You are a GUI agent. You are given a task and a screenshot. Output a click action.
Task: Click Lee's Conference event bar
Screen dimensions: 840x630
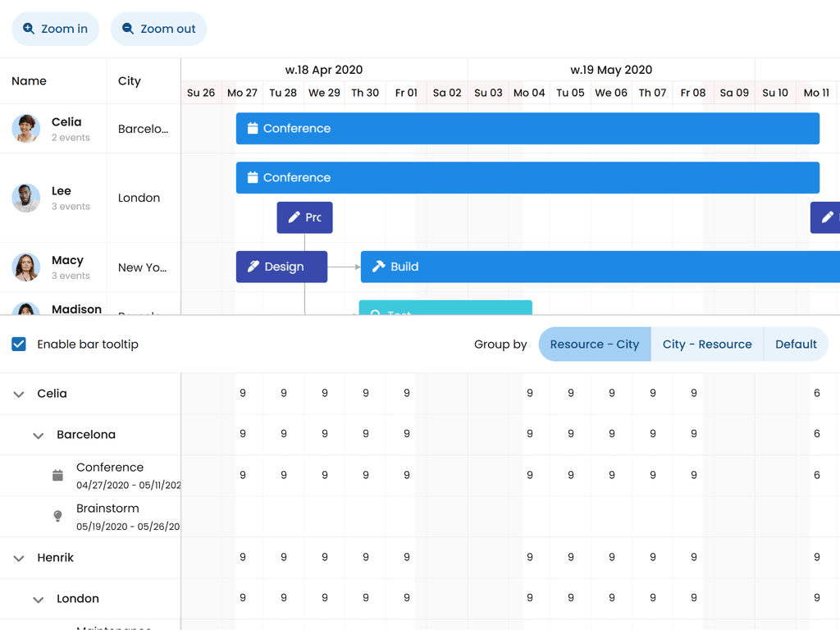pyautogui.click(x=527, y=178)
